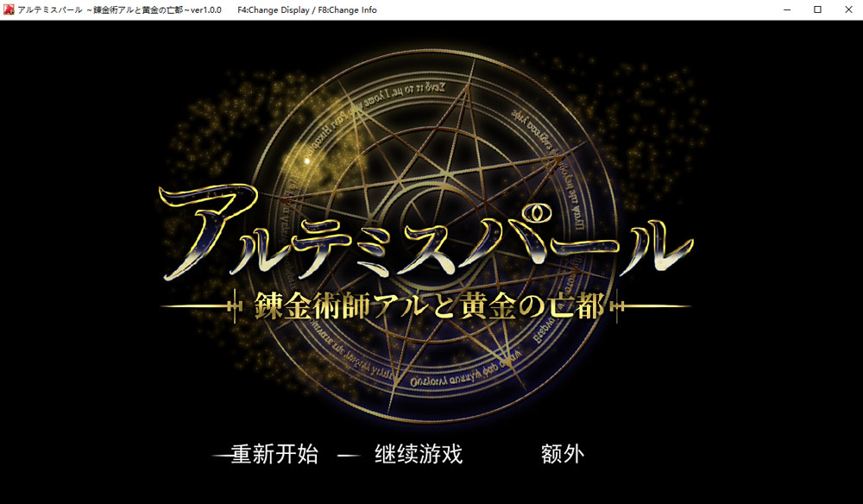The width and height of the screenshot is (863, 504).
Task: Minimize the game window
Action: click(787, 9)
